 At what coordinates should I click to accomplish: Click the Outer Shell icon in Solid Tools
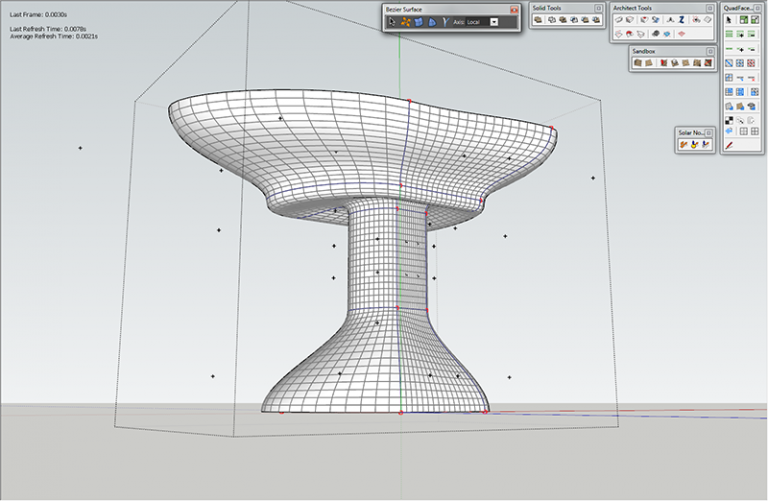point(538,20)
